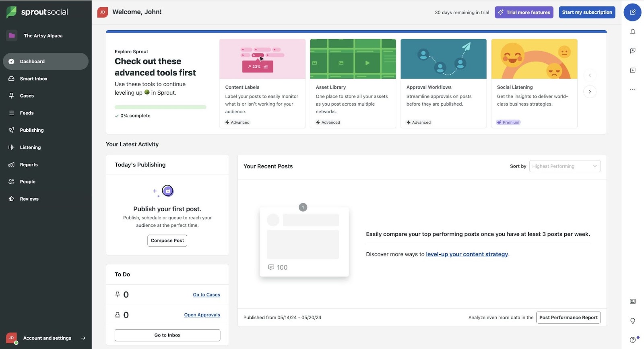The image size is (644, 349).
Task: Open the Post Performance Report button
Action: tap(568, 318)
